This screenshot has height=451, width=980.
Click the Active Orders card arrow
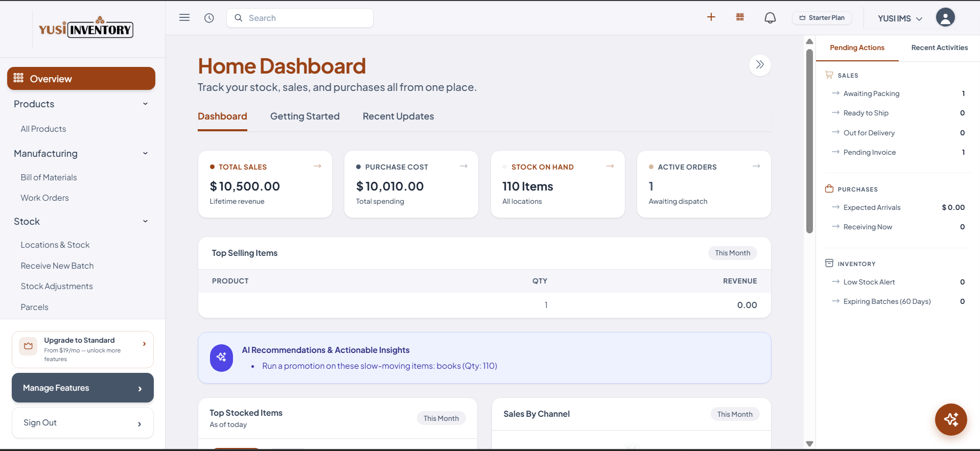click(756, 166)
